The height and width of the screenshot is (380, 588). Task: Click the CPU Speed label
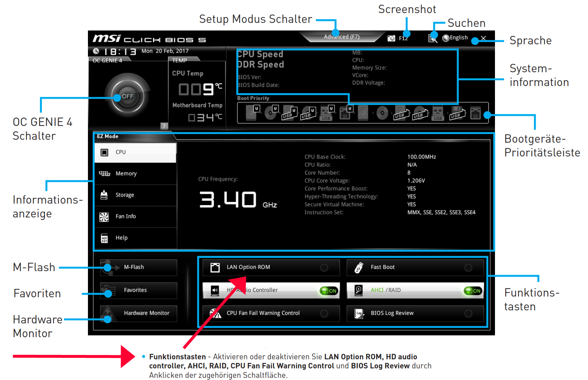[x=260, y=54]
